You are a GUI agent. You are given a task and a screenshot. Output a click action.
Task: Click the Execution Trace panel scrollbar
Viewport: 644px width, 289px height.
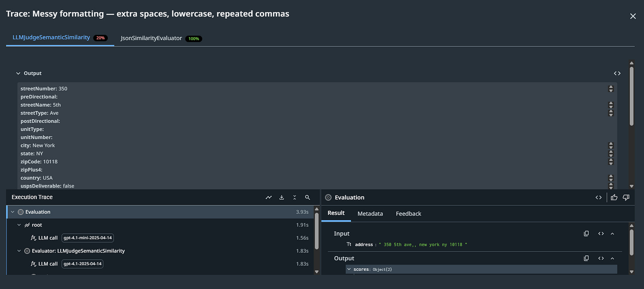point(317,230)
